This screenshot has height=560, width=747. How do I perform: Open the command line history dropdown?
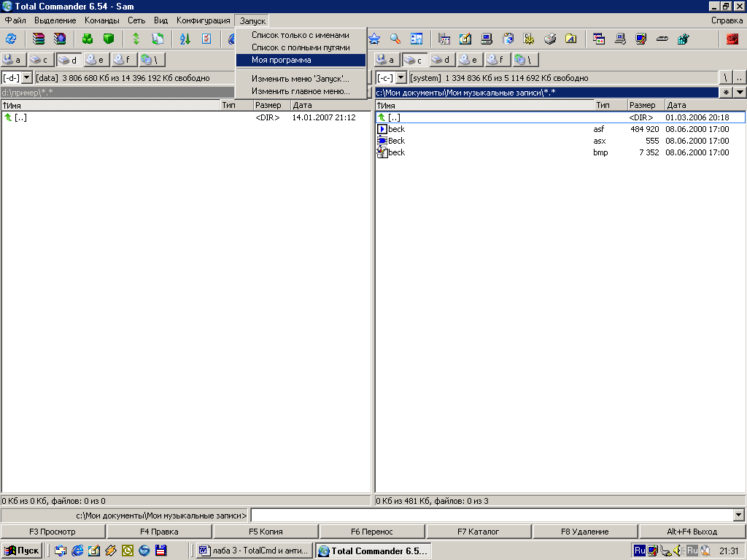point(738,515)
